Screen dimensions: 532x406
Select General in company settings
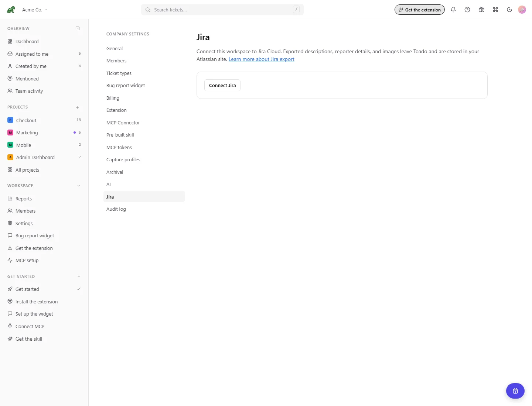pos(144,48)
